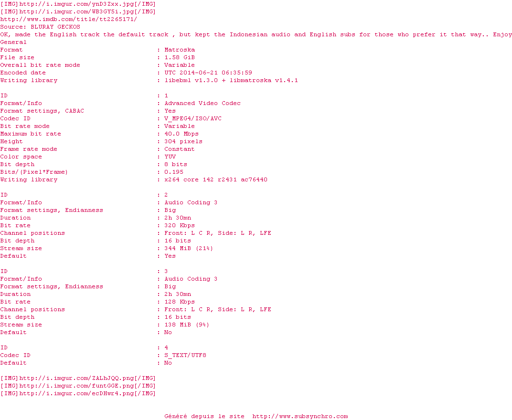Open the www.subsynchro.com site link
Image resolution: width=512 pixels, height=420 pixels.
pos(300,416)
